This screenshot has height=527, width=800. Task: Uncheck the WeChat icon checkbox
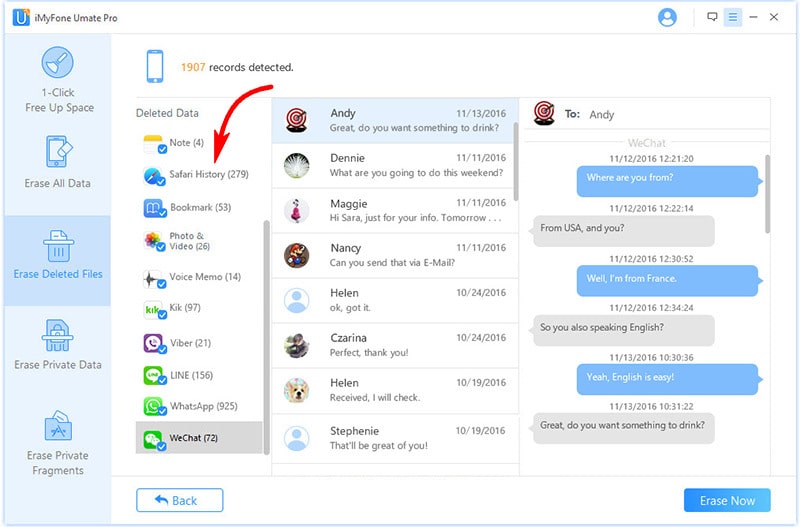(x=161, y=446)
